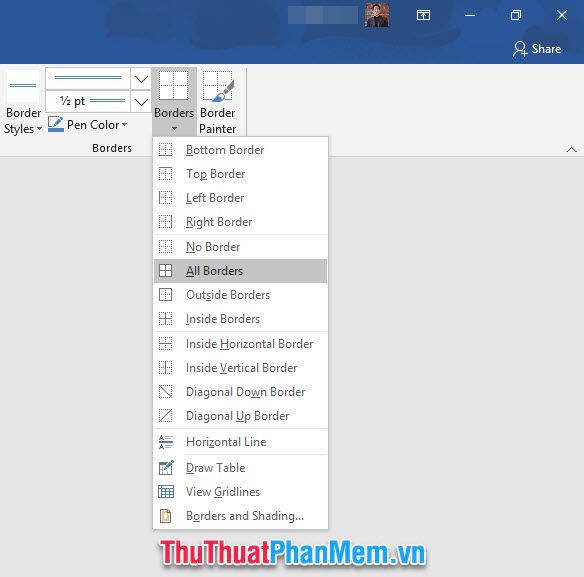Apply Left Border from the list
The width and height of the screenshot is (584, 577).
[x=241, y=198]
